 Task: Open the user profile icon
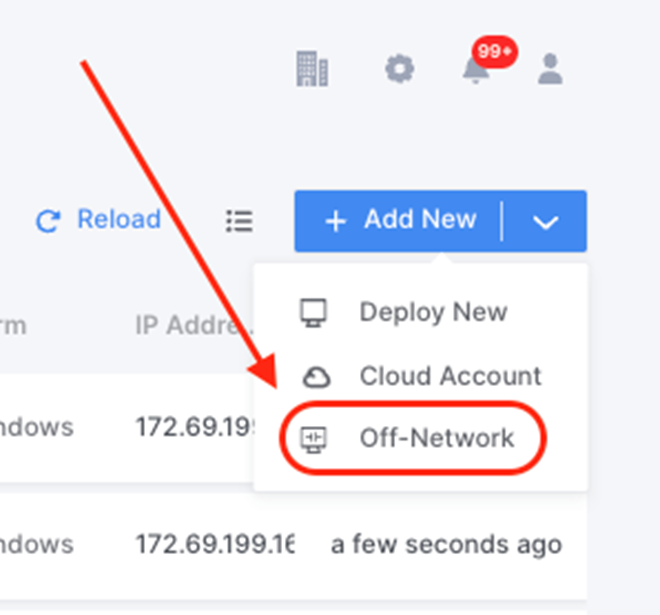550,69
